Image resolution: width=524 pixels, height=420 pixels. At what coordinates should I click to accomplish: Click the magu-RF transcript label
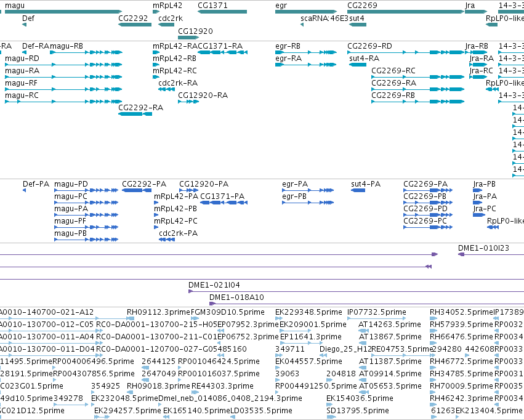[x=21, y=83]
